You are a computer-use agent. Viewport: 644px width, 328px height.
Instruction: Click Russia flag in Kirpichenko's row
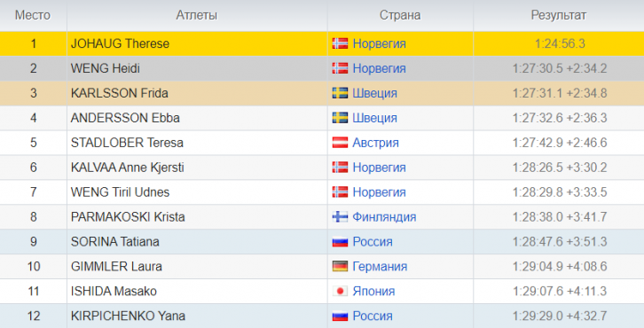tap(340, 316)
